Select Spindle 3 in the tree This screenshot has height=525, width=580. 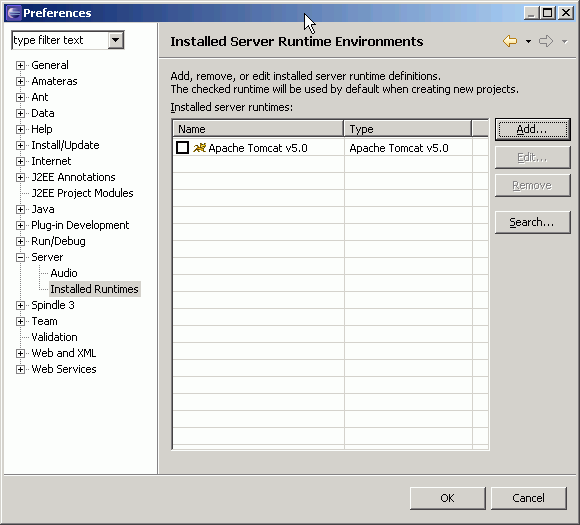[53, 305]
